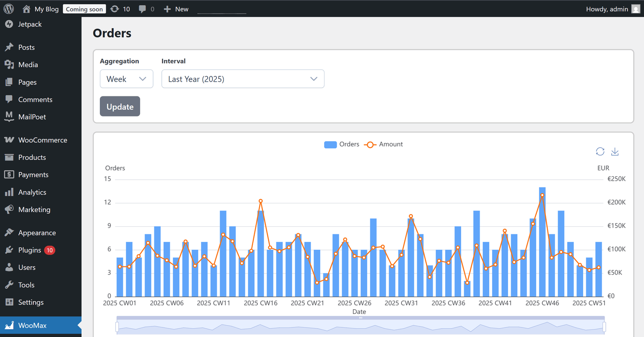Open the Interval Last Year (2025) dropdown

(243, 79)
